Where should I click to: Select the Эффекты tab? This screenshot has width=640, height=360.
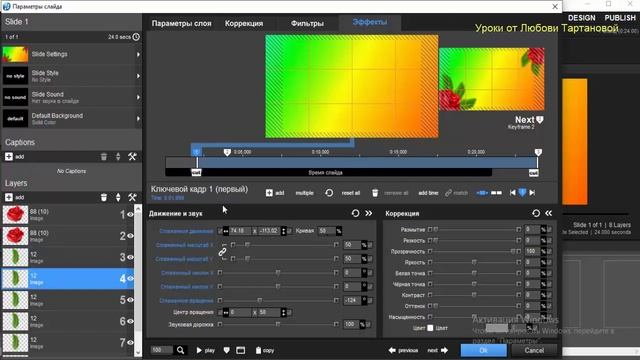pyautogui.click(x=370, y=22)
